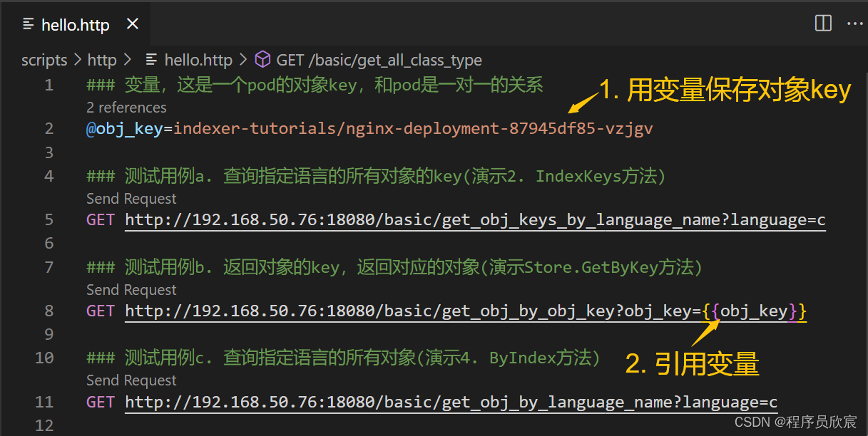Click the 测试用例a comment on line 4

coord(376,176)
